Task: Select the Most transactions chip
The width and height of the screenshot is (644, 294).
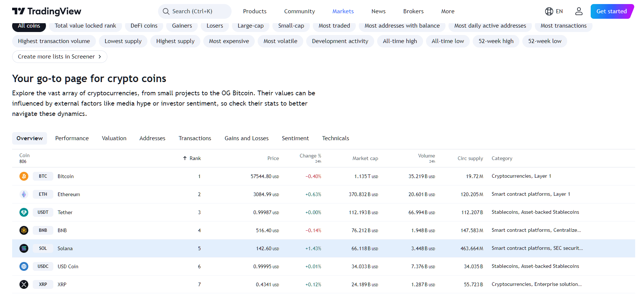Action: (563, 26)
